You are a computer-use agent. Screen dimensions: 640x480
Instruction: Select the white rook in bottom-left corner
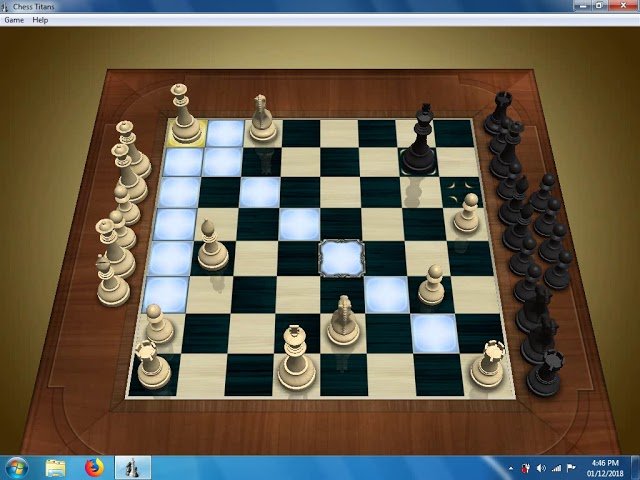coord(152,365)
